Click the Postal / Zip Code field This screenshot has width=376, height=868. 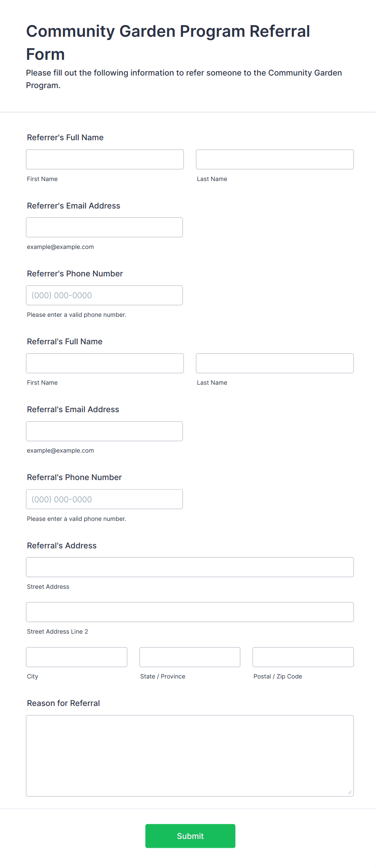(x=303, y=657)
